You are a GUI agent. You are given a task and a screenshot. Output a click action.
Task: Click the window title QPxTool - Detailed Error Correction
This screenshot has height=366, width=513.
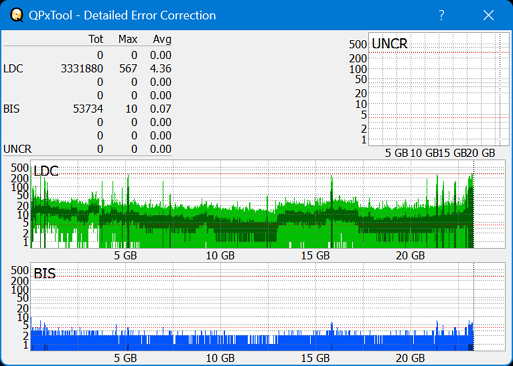[122, 15]
